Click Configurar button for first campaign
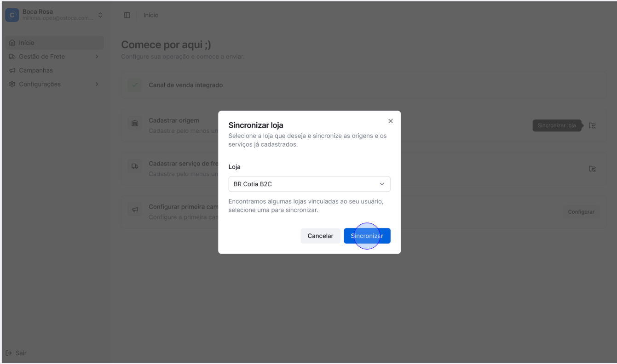Screen dimensions: 617x364 581,212
